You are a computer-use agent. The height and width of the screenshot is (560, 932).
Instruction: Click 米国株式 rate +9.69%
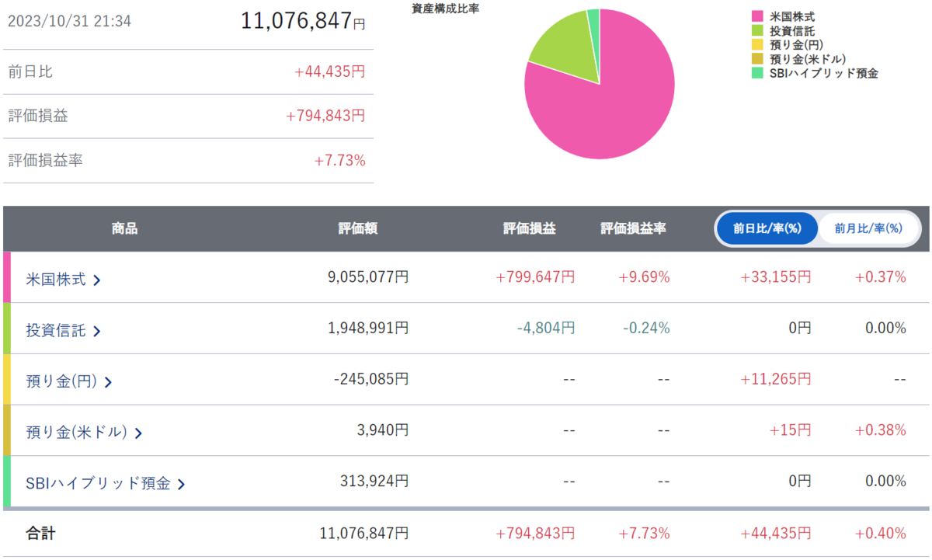click(x=644, y=277)
